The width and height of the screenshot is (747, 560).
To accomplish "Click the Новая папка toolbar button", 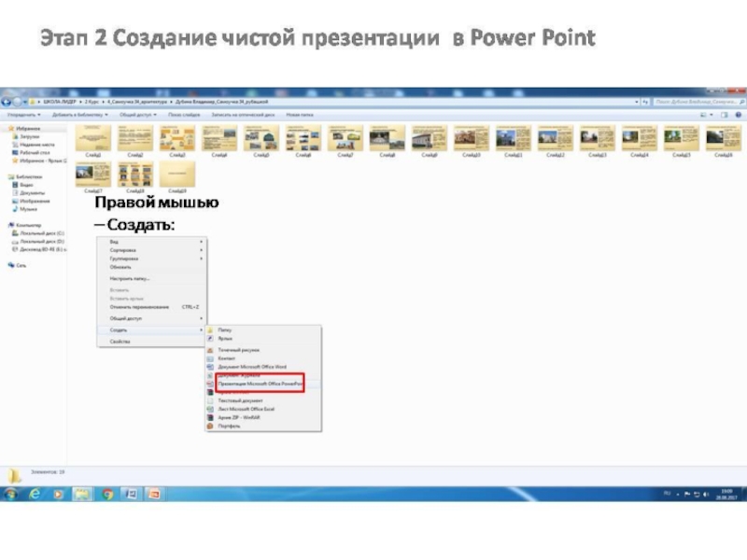I will (300, 113).
